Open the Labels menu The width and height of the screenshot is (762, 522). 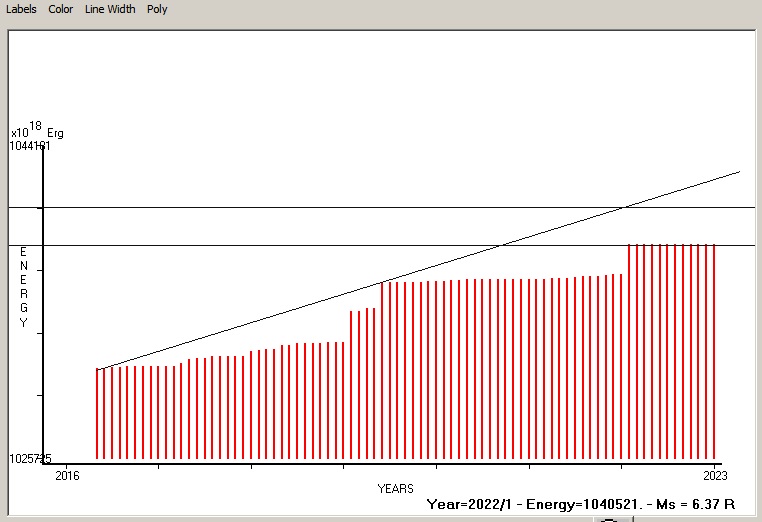coord(21,9)
